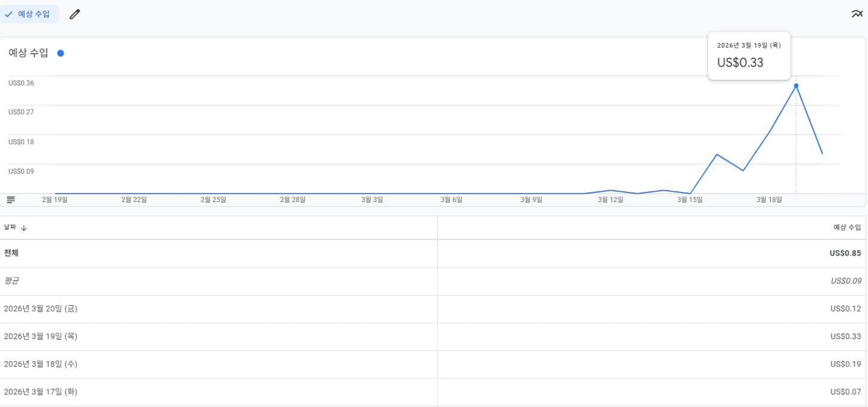Open the 2026년 3월 18일 (수) row

(x=41, y=364)
